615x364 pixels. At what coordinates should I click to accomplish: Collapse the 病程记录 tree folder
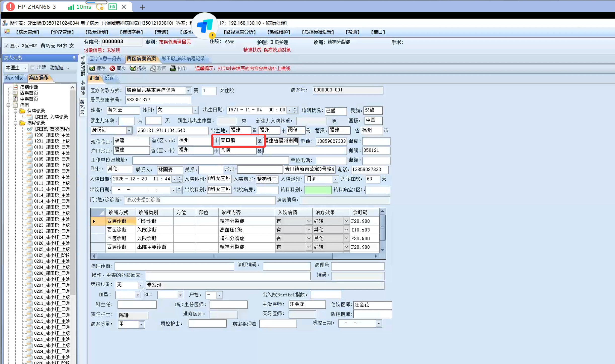pyautogui.click(x=16, y=123)
